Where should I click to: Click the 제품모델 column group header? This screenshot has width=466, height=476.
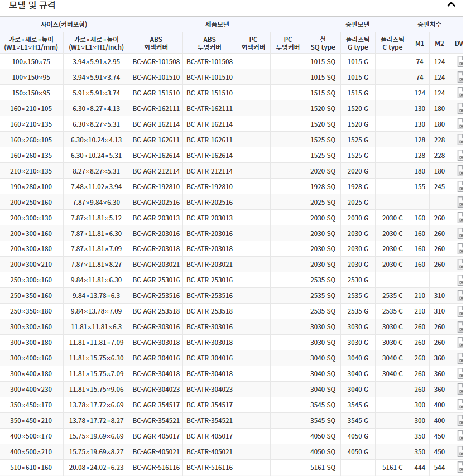point(217,25)
